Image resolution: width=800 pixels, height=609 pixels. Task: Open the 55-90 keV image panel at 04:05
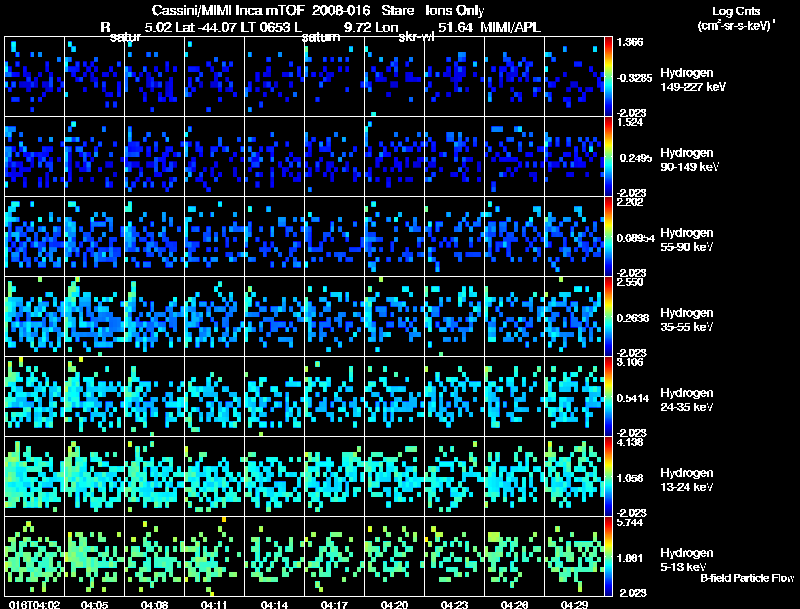point(94,237)
